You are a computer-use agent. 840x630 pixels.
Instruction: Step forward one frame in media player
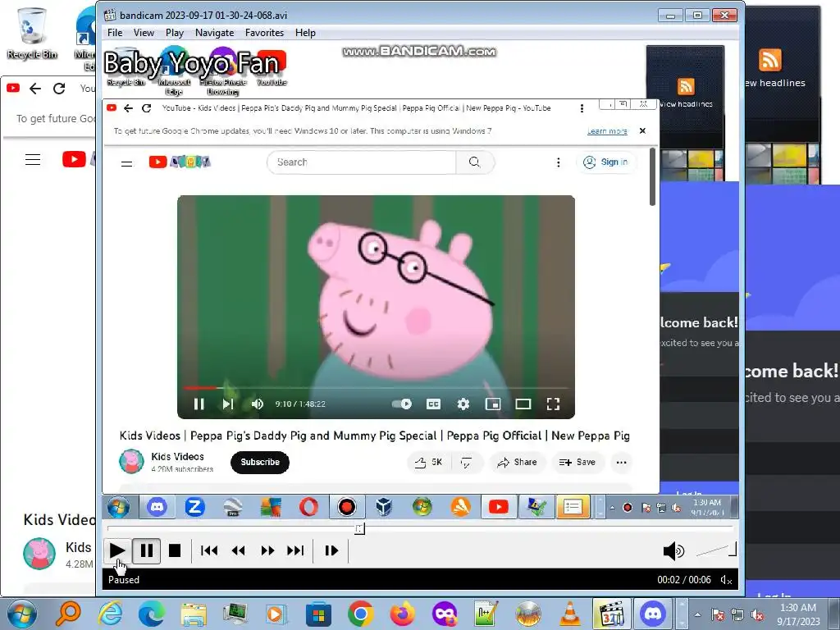coord(331,550)
